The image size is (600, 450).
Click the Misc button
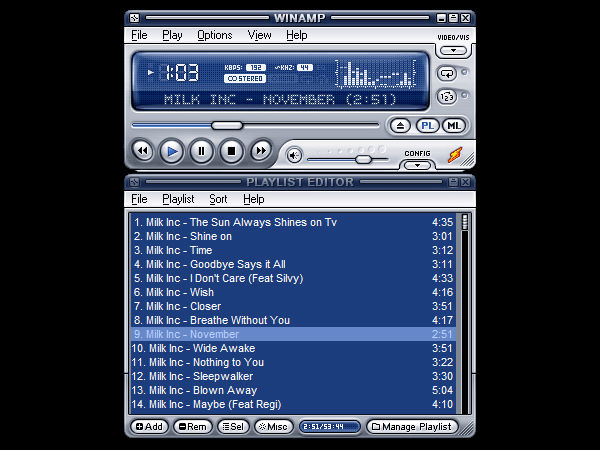(x=273, y=426)
